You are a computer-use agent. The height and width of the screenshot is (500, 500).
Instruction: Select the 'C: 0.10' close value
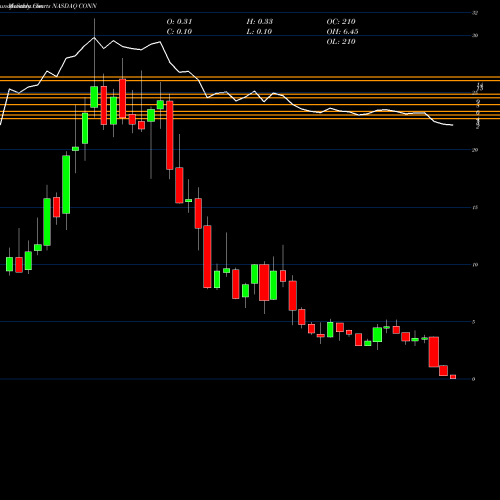[179, 32]
